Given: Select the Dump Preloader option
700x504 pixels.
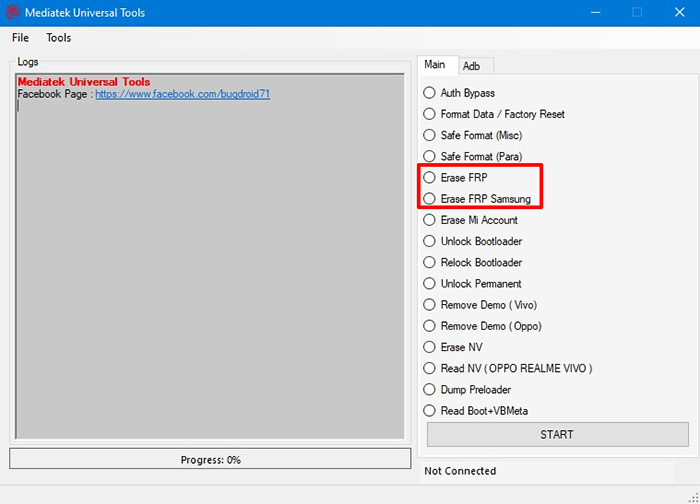Looking at the screenshot, I should [x=430, y=389].
